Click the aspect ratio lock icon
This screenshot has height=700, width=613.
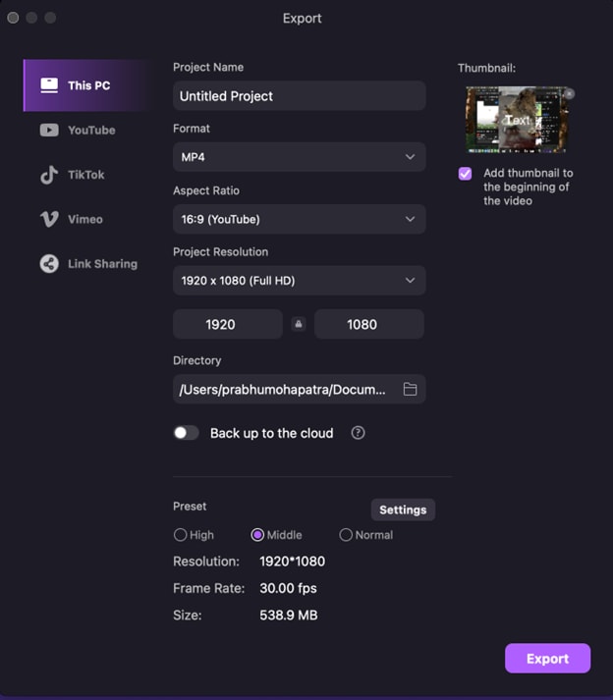tap(299, 324)
